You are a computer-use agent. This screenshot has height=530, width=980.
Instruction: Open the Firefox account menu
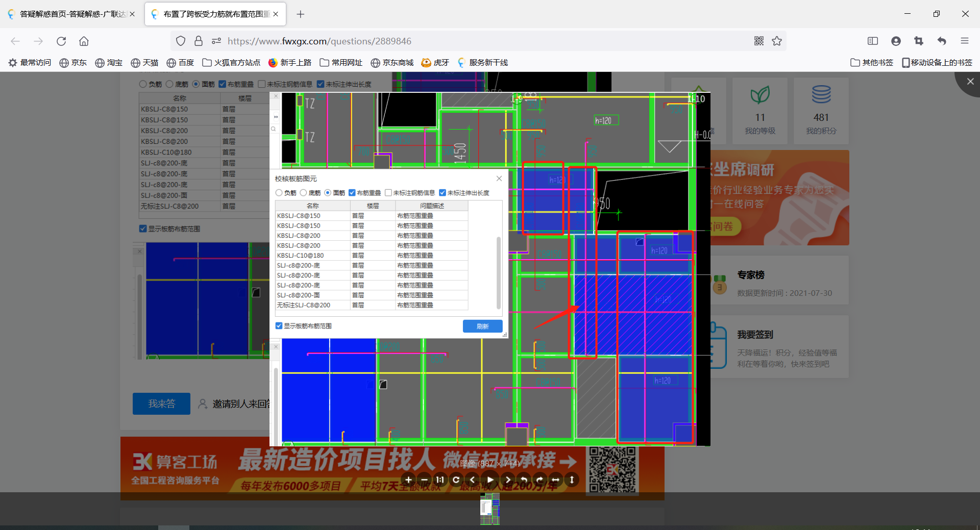pos(896,41)
